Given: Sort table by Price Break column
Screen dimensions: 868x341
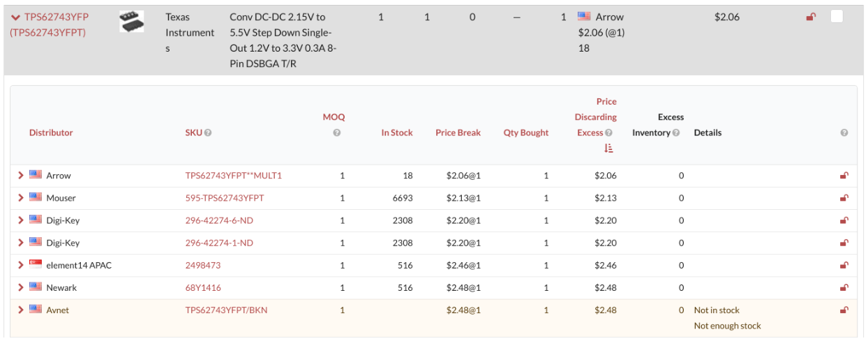Looking at the screenshot, I should pos(458,133).
